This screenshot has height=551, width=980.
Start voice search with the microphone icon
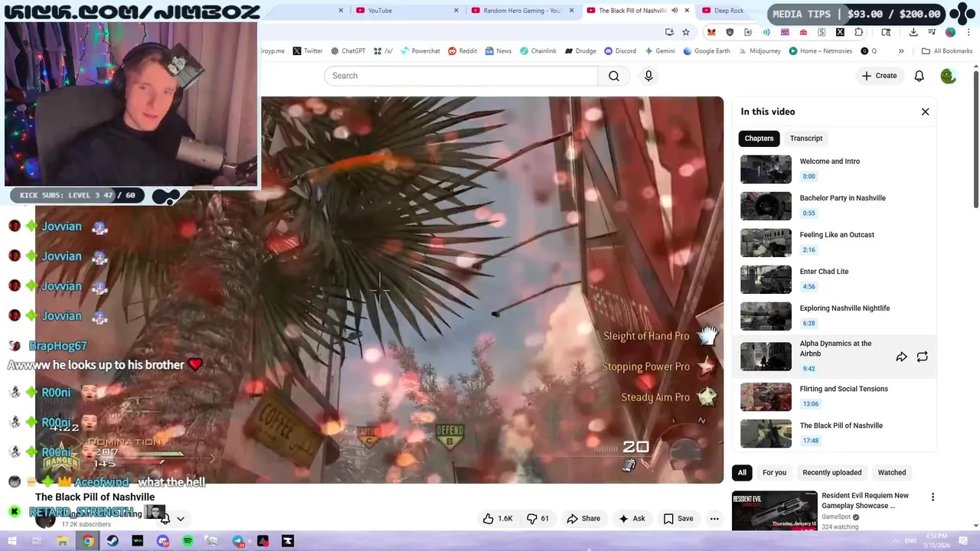point(648,76)
